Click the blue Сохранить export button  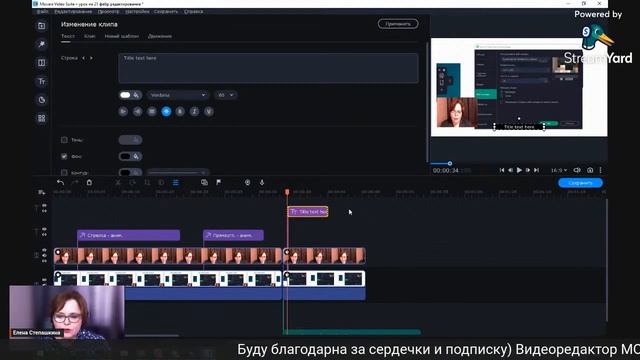pos(580,183)
